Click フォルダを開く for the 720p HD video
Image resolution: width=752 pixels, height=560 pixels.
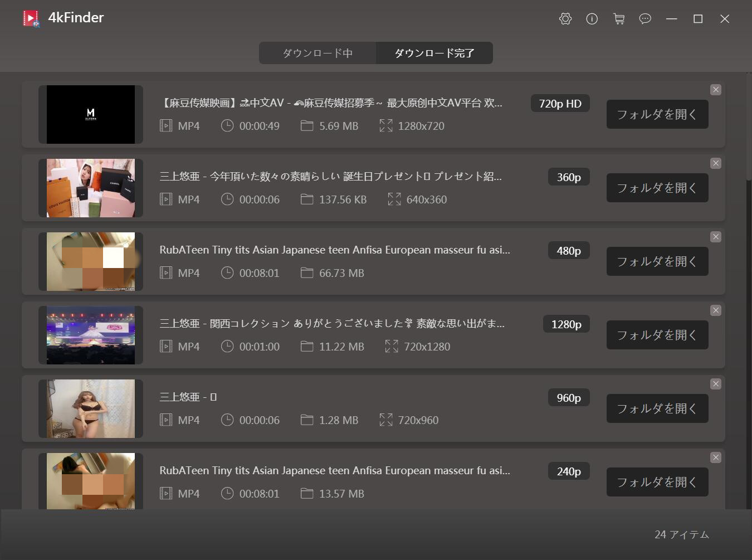(x=657, y=114)
